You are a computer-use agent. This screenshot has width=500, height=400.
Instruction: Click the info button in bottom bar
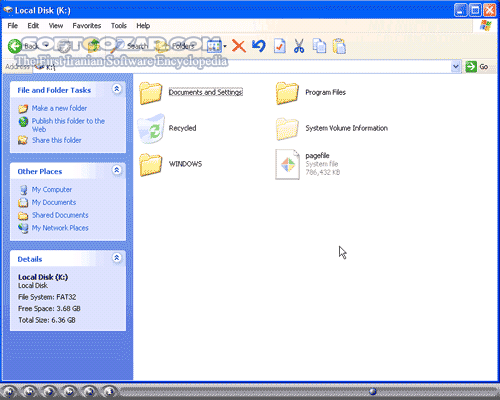tap(109, 391)
